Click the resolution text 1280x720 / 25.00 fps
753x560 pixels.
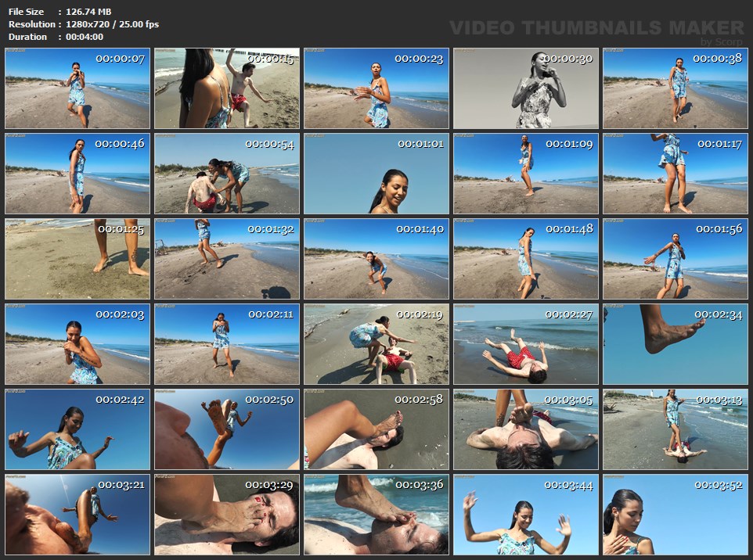tap(113, 24)
